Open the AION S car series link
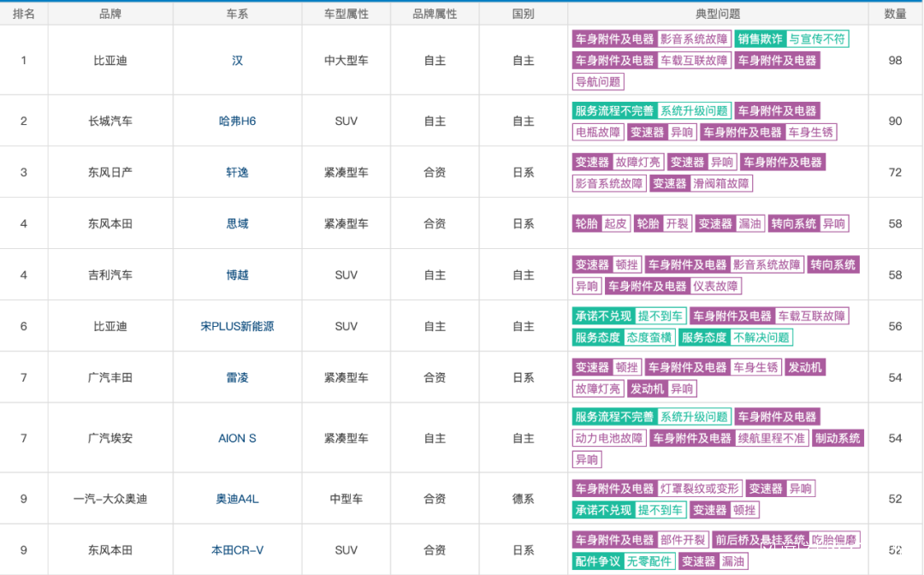924x575 pixels. (237, 438)
